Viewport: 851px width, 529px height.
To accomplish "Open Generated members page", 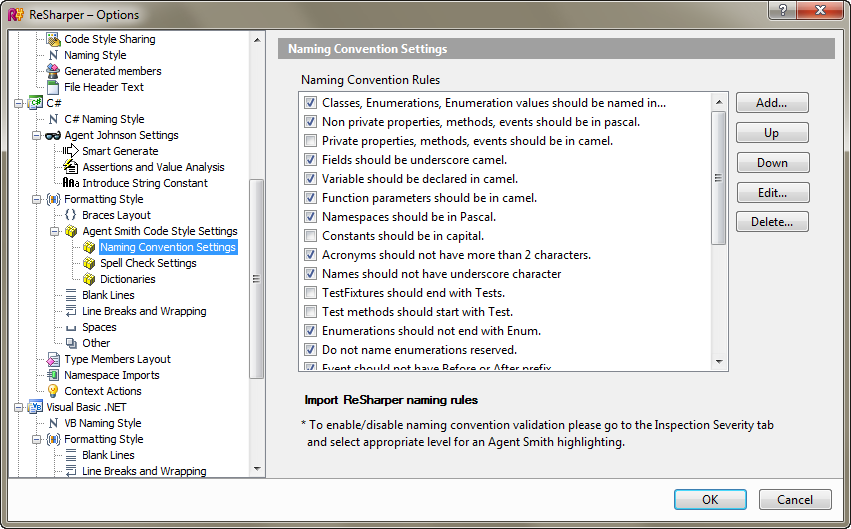I will [112, 71].
